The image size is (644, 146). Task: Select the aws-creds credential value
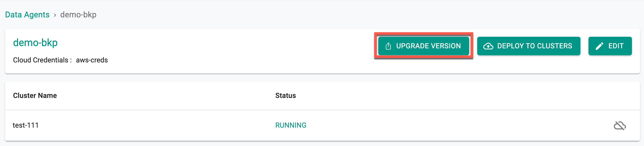click(x=92, y=60)
